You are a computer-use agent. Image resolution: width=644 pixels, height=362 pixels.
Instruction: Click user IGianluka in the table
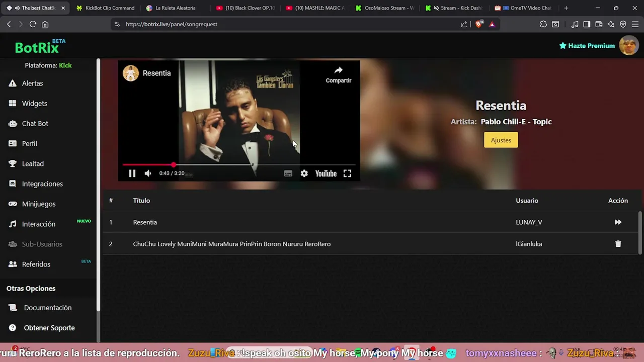[x=529, y=244]
